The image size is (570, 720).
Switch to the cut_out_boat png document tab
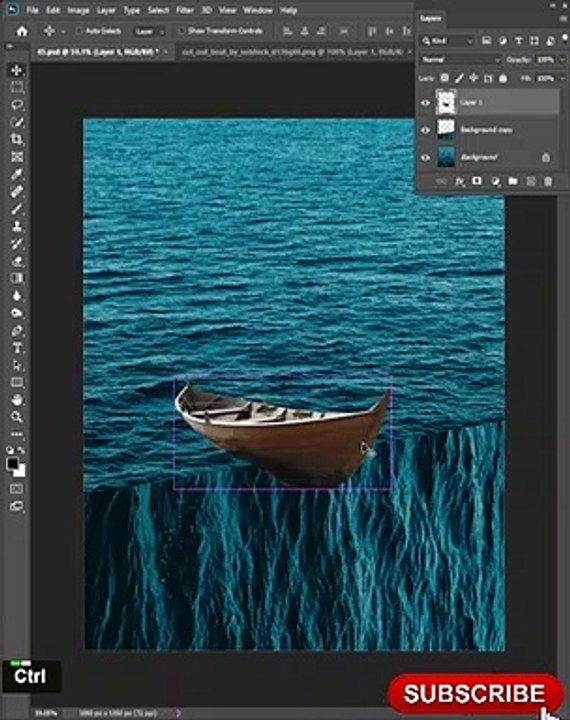coord(292,52)
